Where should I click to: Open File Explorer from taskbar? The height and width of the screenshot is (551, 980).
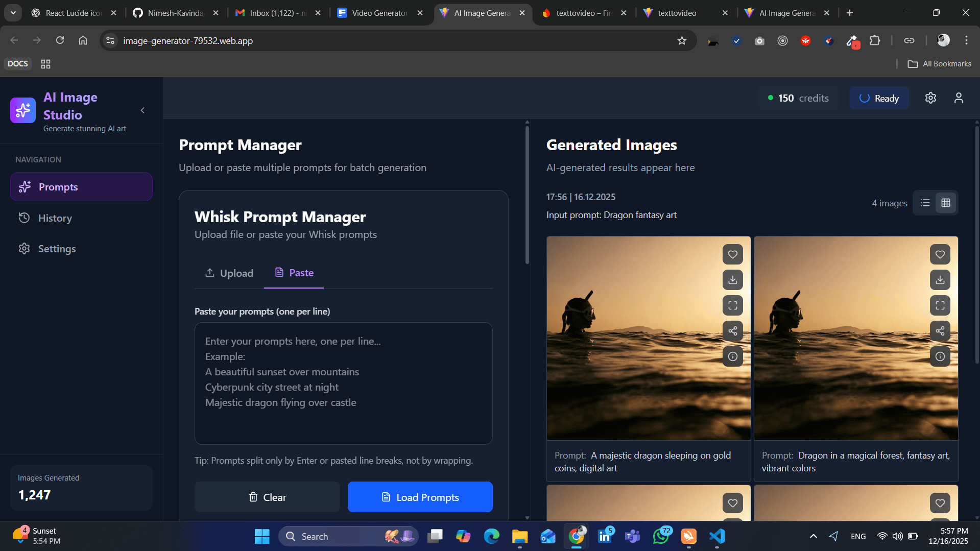520,536
